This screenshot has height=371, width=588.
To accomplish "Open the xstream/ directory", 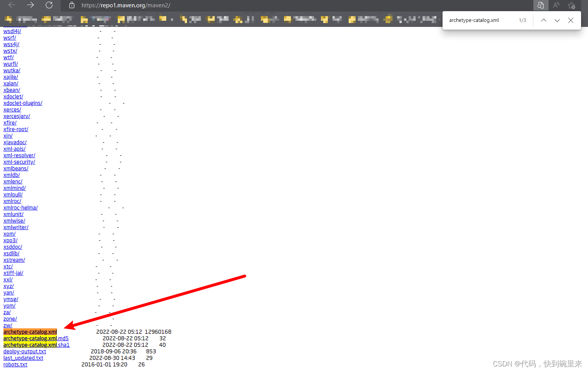I will tap(14, 260).
